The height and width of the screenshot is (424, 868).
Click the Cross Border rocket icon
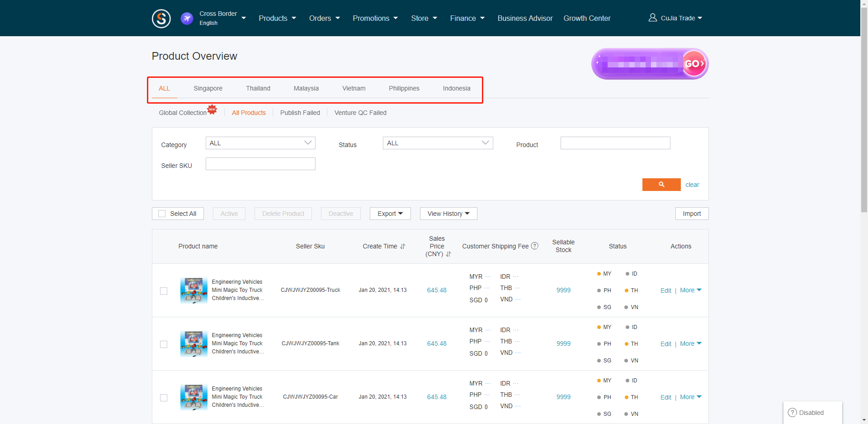click(187, 18)
